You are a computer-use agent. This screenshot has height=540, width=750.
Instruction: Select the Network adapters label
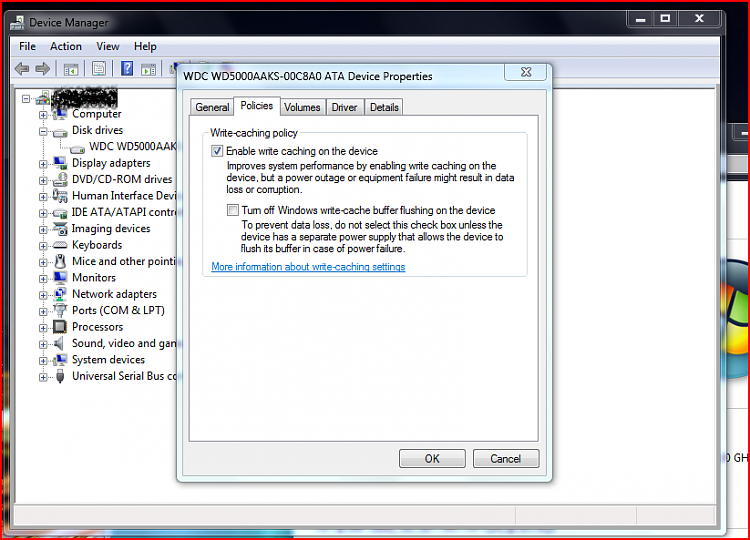(x=114, y=294)
